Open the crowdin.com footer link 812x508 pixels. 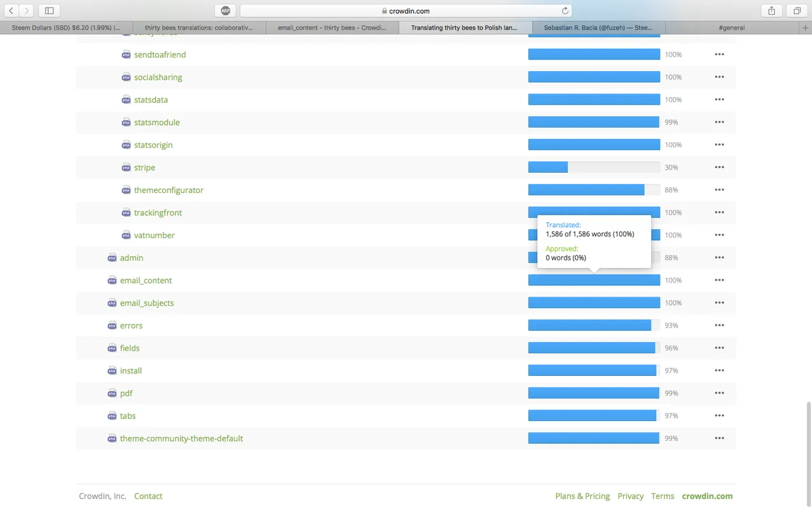707,496
